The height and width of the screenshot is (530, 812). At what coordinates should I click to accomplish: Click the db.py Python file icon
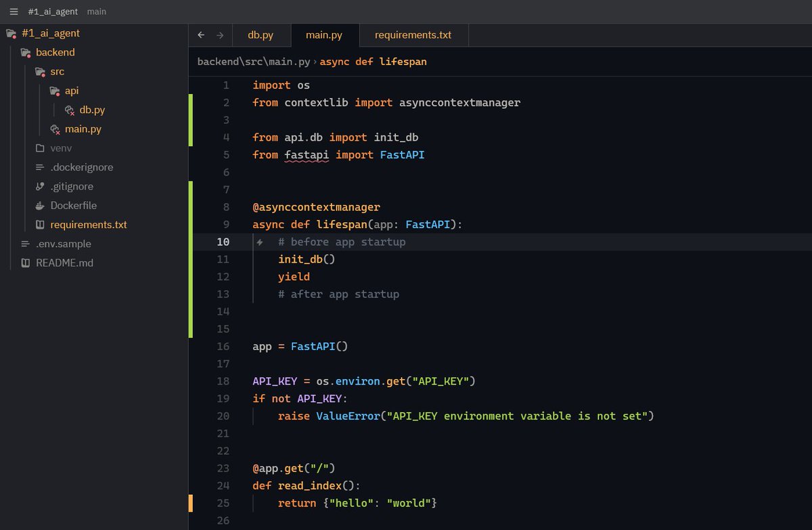[69, 110]
